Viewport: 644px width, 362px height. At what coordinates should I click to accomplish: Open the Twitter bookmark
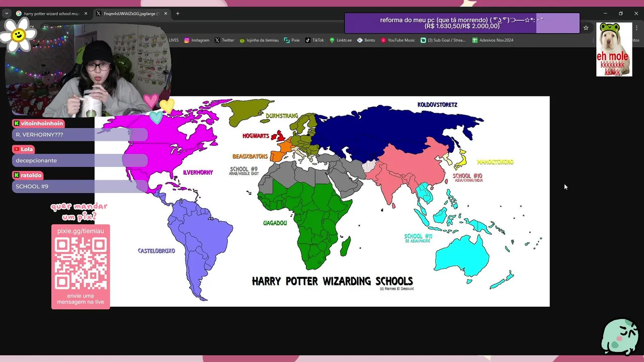pos(224,40)
